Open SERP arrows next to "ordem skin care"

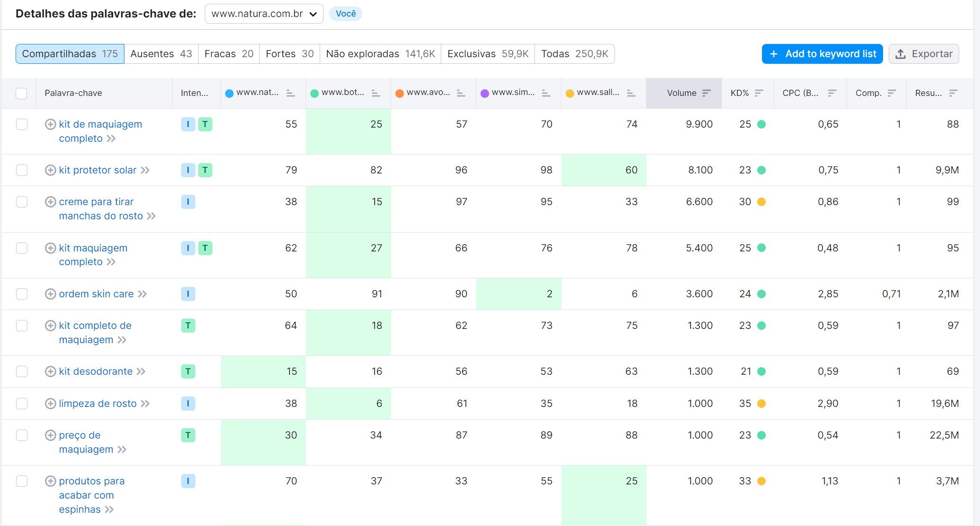pyautogui.click(x=143, y=293)
